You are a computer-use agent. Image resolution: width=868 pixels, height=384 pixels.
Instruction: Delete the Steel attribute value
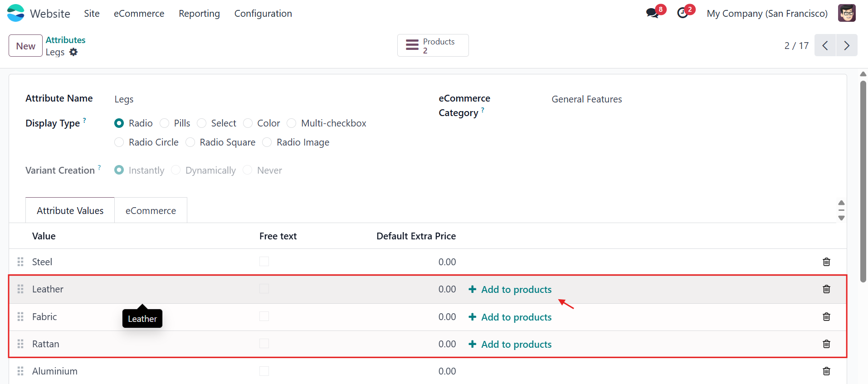coord(826,262)
